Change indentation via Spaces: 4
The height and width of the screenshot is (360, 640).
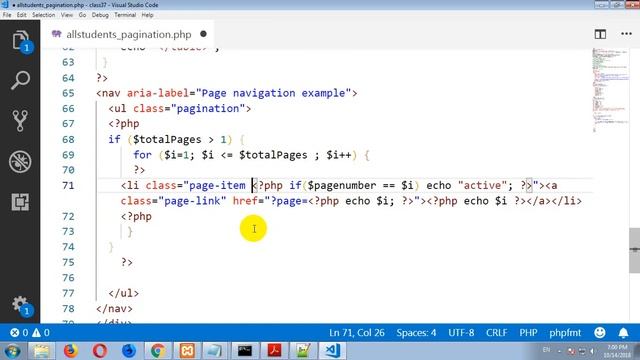coord(416,333)
